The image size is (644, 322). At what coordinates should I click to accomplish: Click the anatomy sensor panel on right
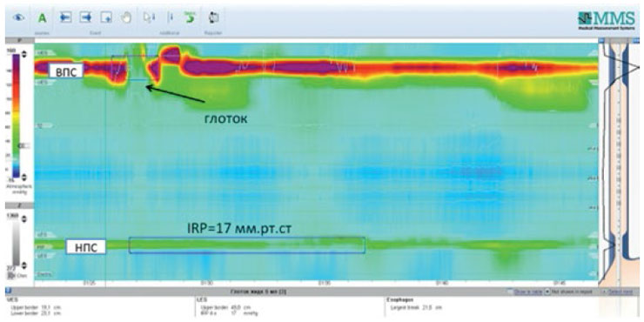click(619, 162)
